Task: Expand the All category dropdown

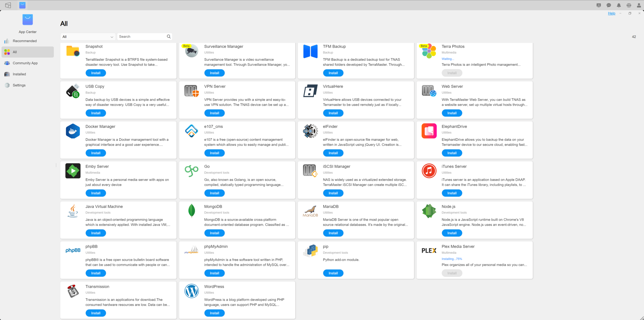Action: tap(88, 37)
